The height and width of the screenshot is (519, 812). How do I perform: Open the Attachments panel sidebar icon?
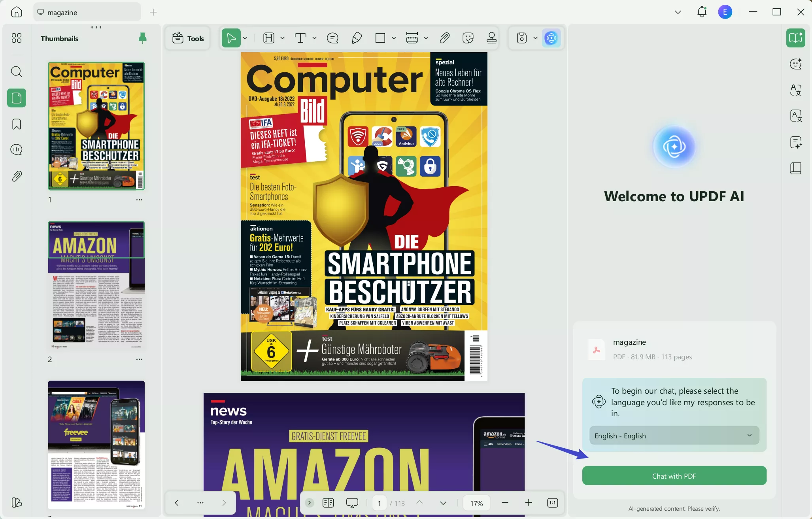[17, 176]
